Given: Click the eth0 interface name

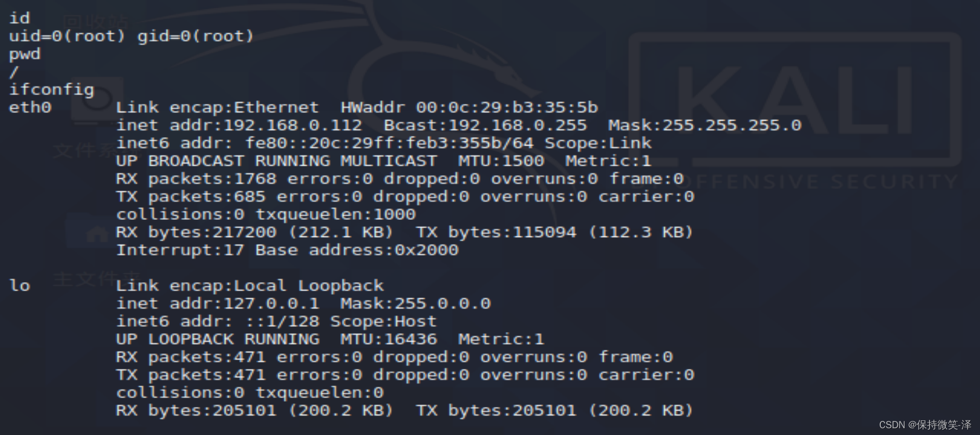Looking at the screenshot, I should pos(31,108).
